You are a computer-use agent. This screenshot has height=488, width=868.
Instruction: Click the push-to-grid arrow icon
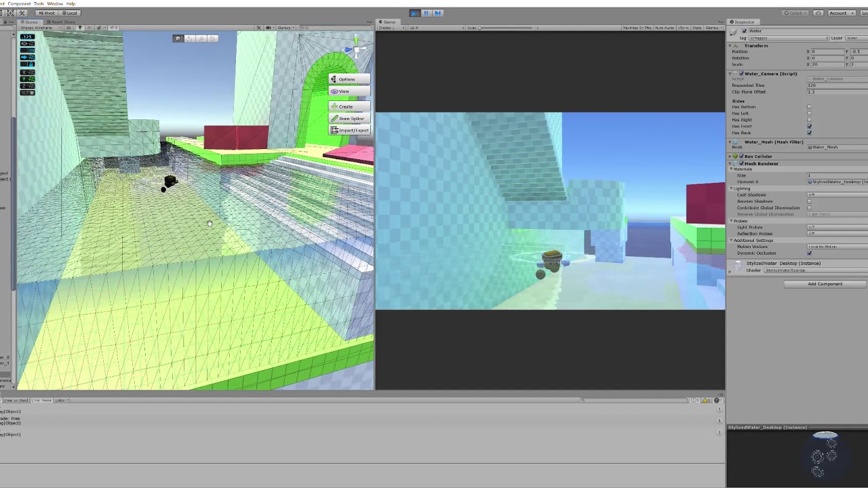click(x=27, y=58)
